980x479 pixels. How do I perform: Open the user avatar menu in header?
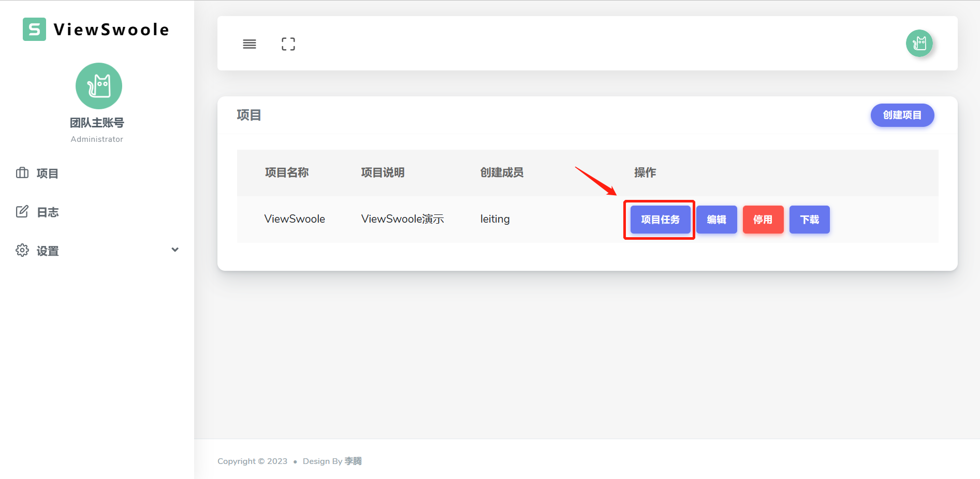click(x=919, y=43)
